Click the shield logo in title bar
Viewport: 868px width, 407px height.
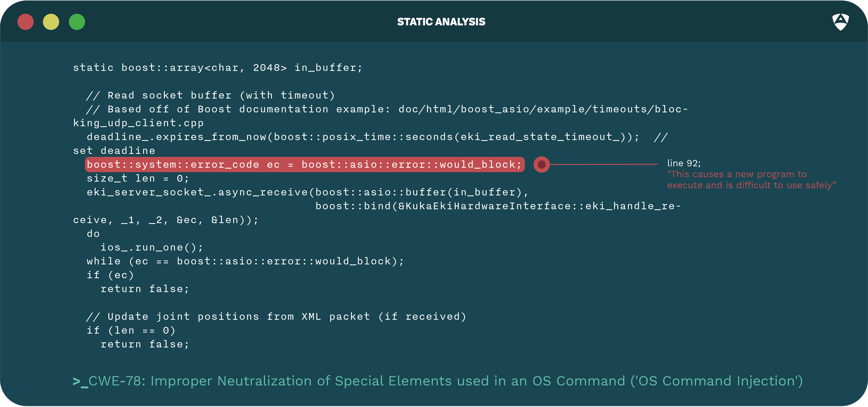click(840, 22)
